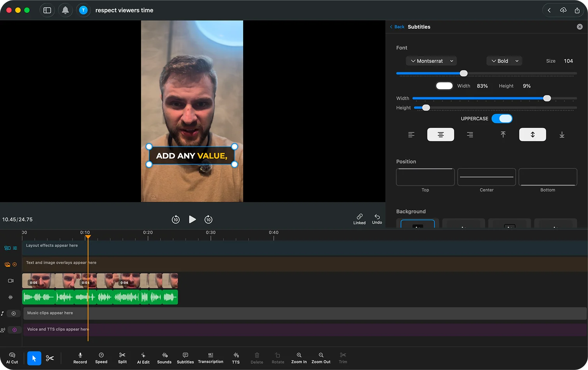
Task: Go back with the top-right chevron
Action: [549, 10]
